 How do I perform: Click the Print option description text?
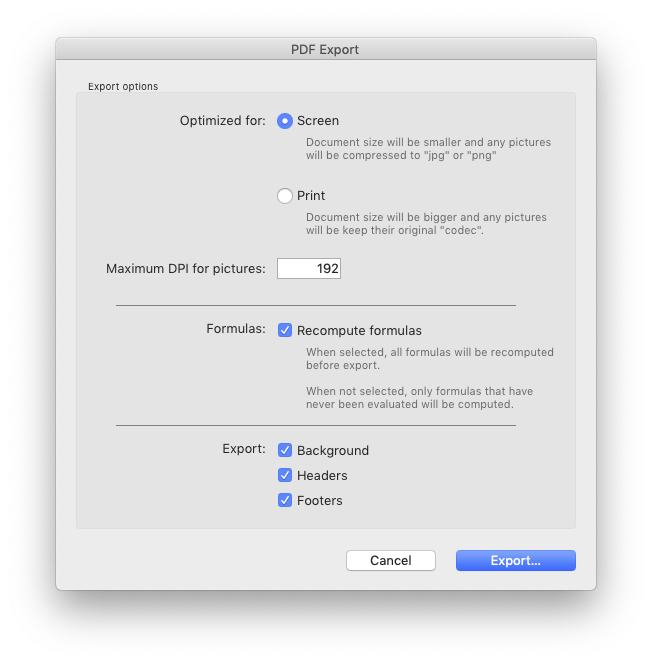pyautogui.click(x=426, y=224)
